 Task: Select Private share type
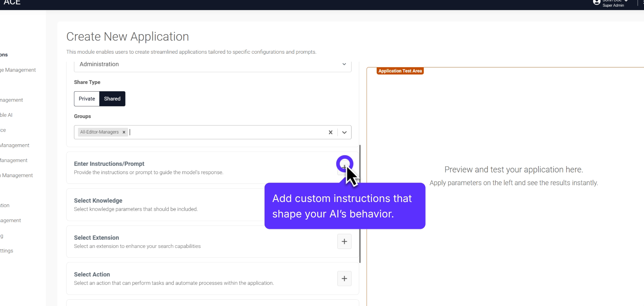coord(87,99)
